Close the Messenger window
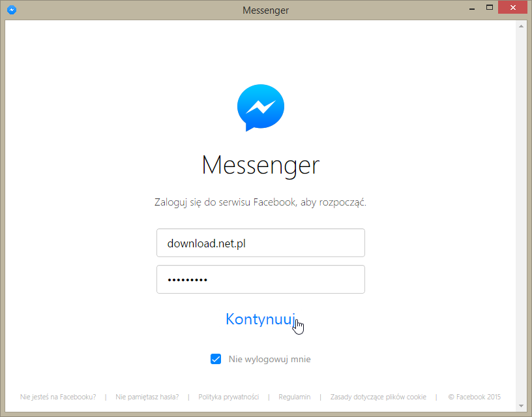The height and width of the screenshot is (417, 532). 512,7
